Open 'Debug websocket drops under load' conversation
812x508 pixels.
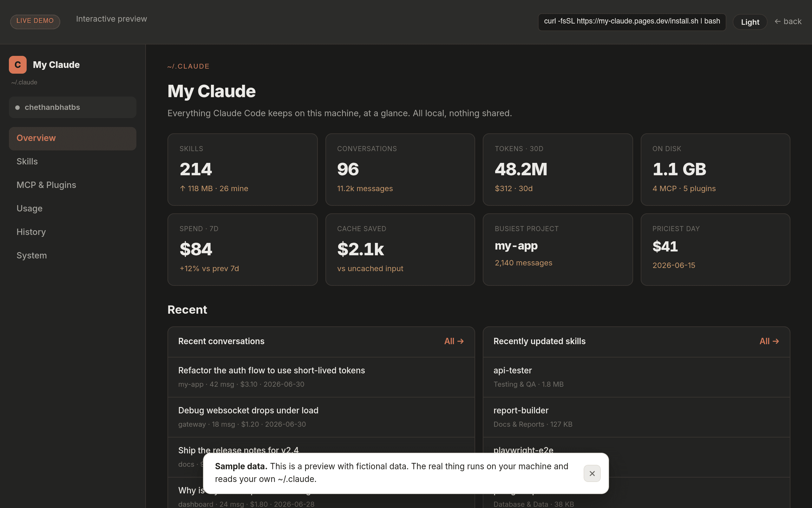pos(321,417)
